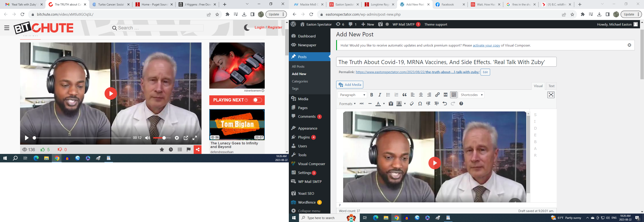Expand the Shortcodes dropdown

[471, 95]
